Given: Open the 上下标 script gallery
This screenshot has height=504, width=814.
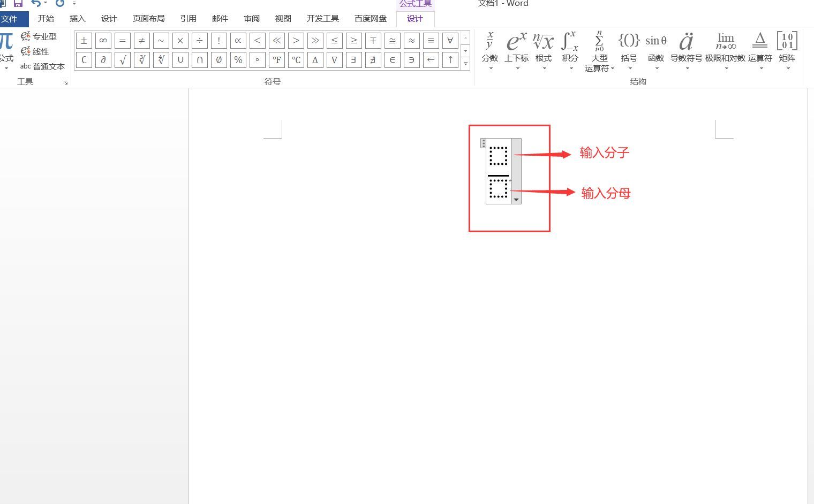Looking at the screenshot, I should click(517, 51).
